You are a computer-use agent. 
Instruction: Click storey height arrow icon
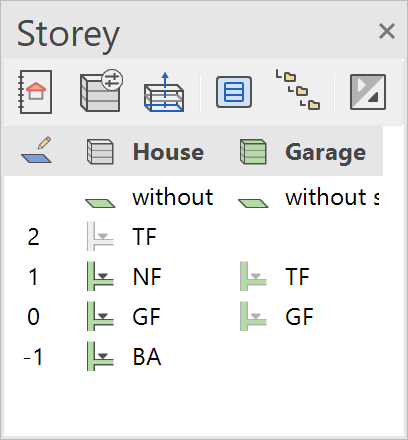(x=164, y=92)
